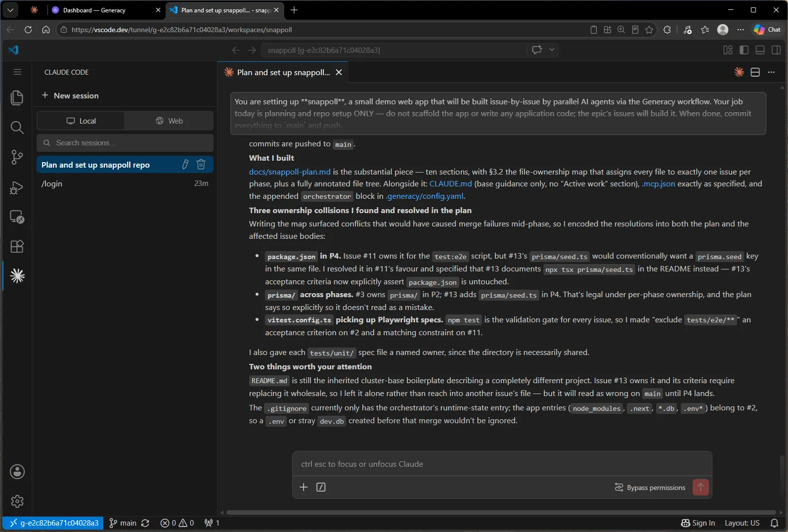Toggle primary side bar icon
The height and width of the screenshot is (532, 788).
(744, 50)
